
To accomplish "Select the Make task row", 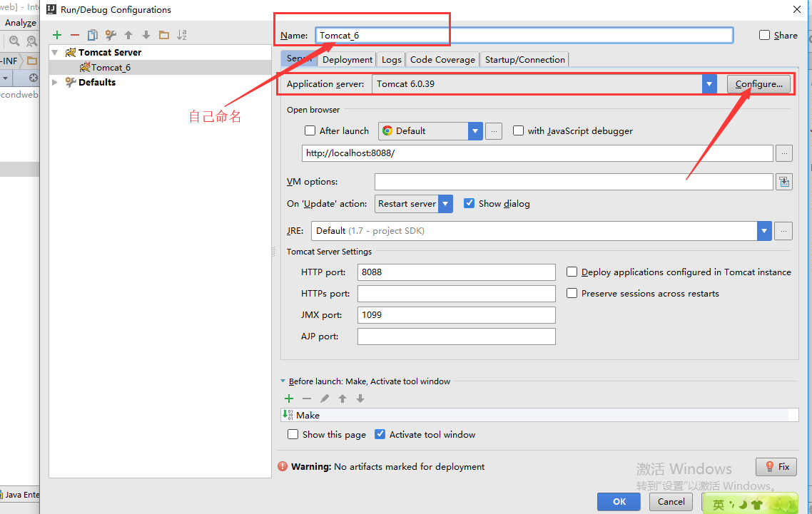I will (x=539, y=415).
